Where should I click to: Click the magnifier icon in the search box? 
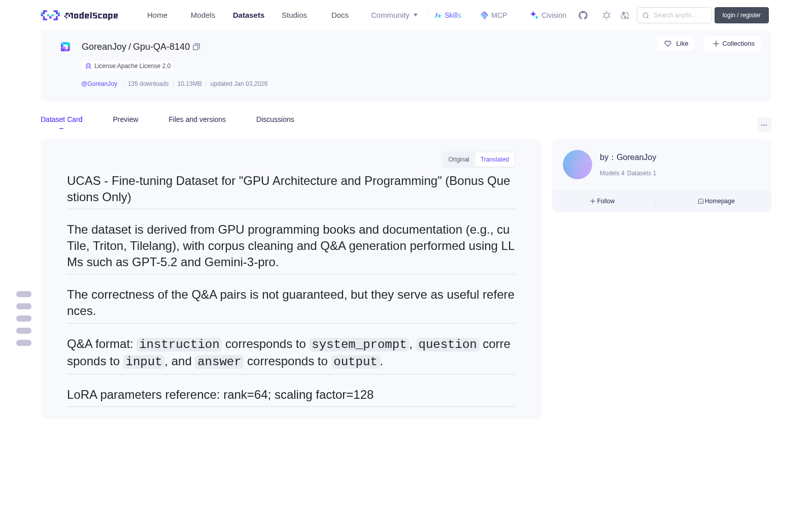646,15
